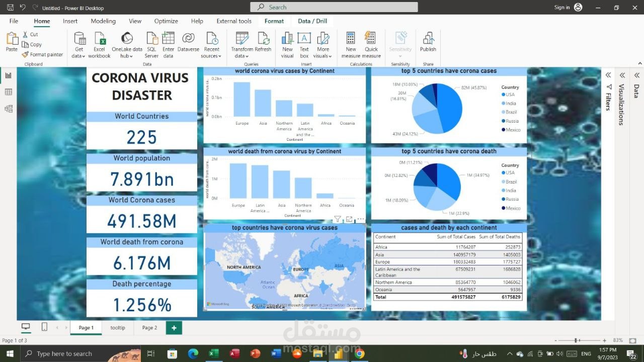Image resolution: width=644 pixels, height=362 pixels.
Task: Switch to the Modeling ribbon tab
Action: [103, 21]
